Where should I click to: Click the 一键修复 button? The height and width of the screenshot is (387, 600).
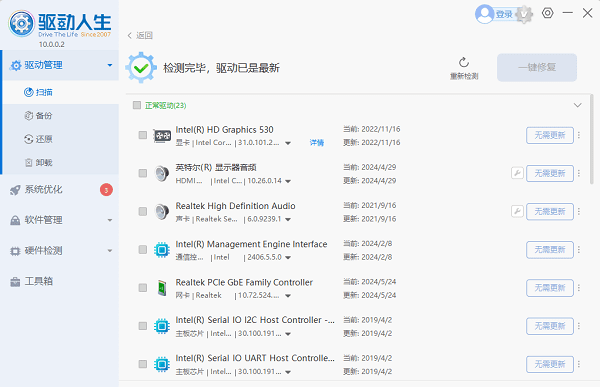(537, 67)
